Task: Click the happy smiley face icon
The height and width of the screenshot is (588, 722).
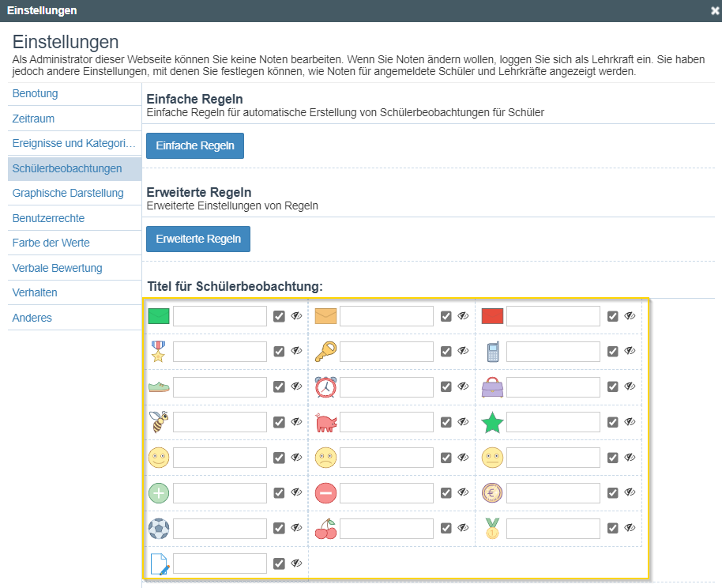Action: click(159, 458)
